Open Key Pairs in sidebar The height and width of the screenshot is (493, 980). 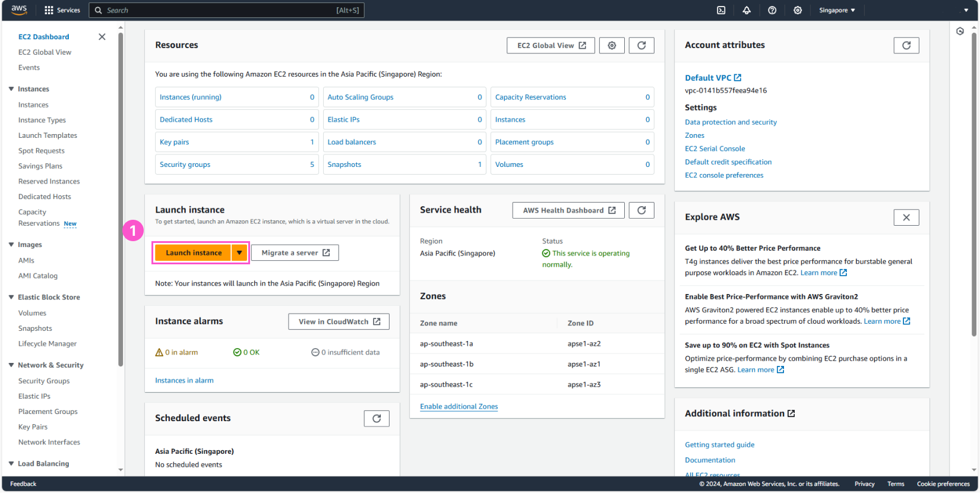coord(33,427)
